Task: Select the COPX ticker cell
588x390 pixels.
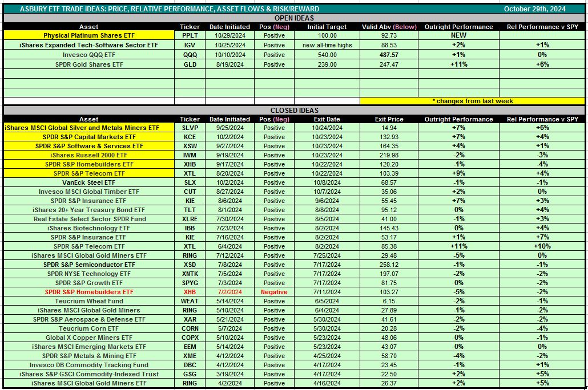Action: (190, 338)
